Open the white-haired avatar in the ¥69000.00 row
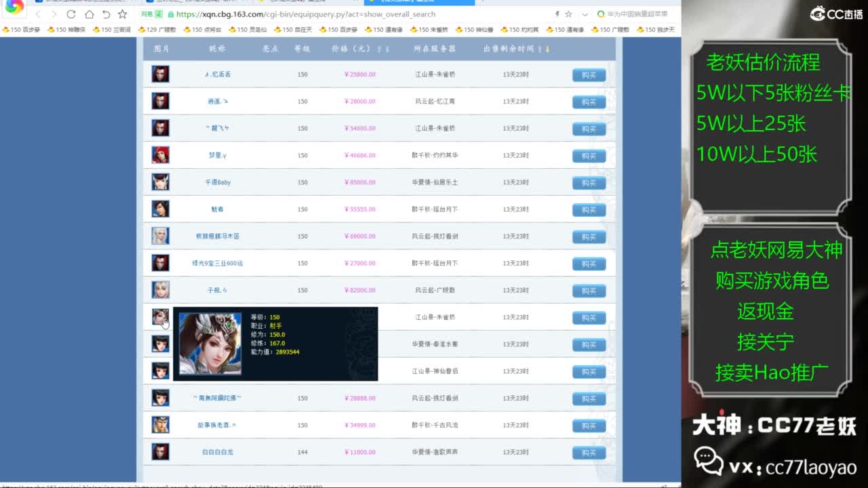This screenshot has width=868, height=488. pos(160,236)
